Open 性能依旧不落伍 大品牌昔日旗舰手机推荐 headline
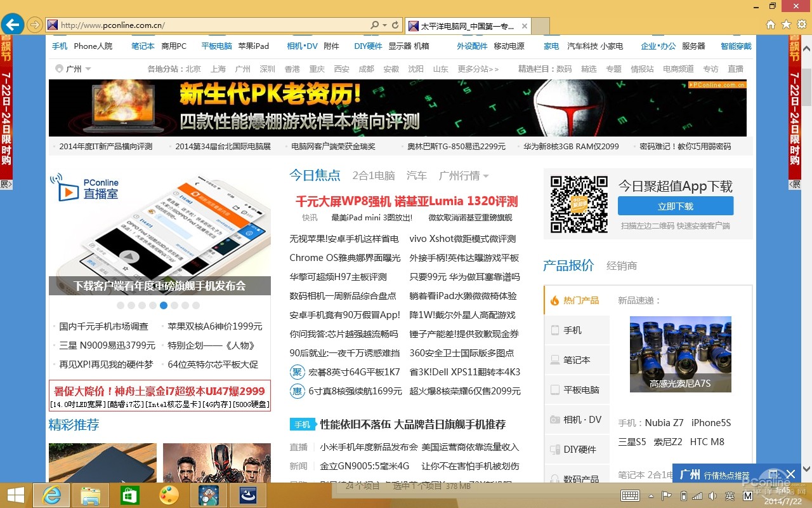This screenshot has height=508, width=812. (413, 424)
